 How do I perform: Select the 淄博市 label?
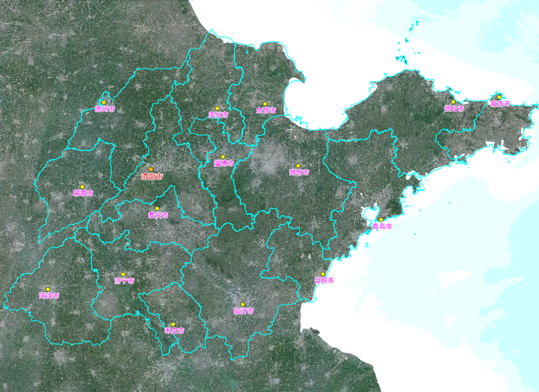click(224, 163)
